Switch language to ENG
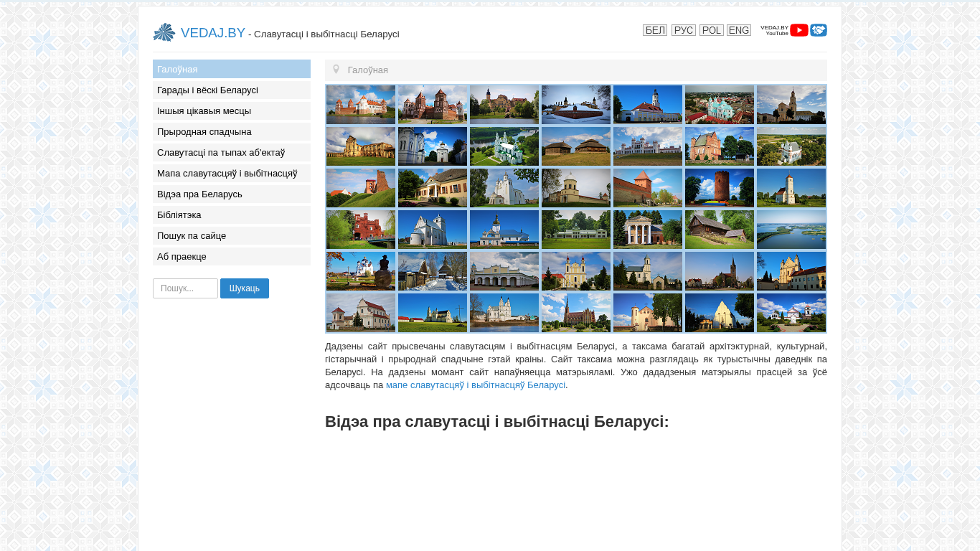 [739, 30]
